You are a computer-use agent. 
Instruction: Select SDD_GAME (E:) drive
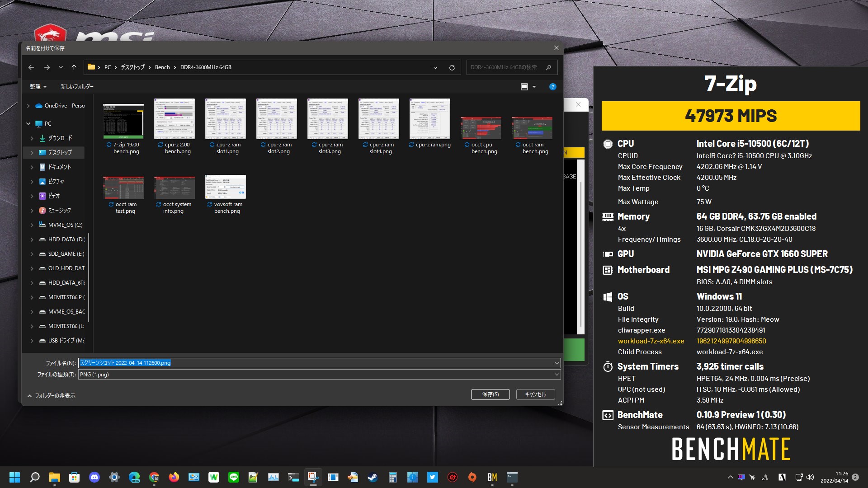66,254
